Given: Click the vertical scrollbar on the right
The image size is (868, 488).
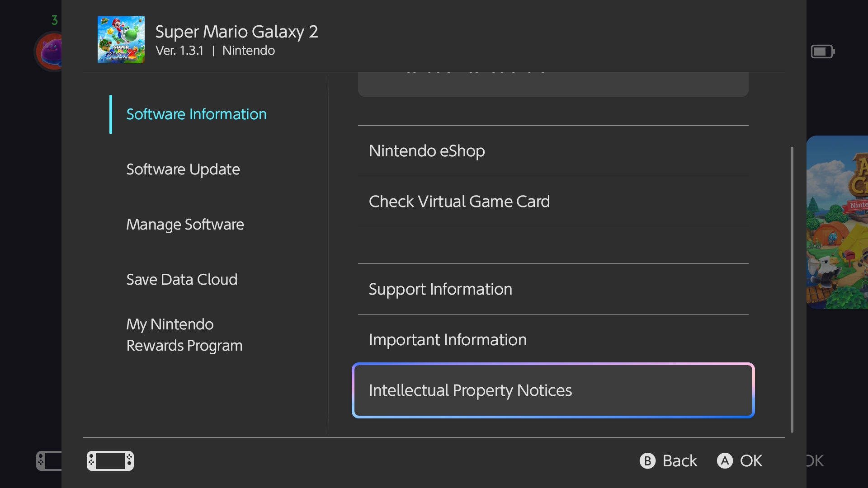Looking at the screenshot, I should click(x=792, y=289).
